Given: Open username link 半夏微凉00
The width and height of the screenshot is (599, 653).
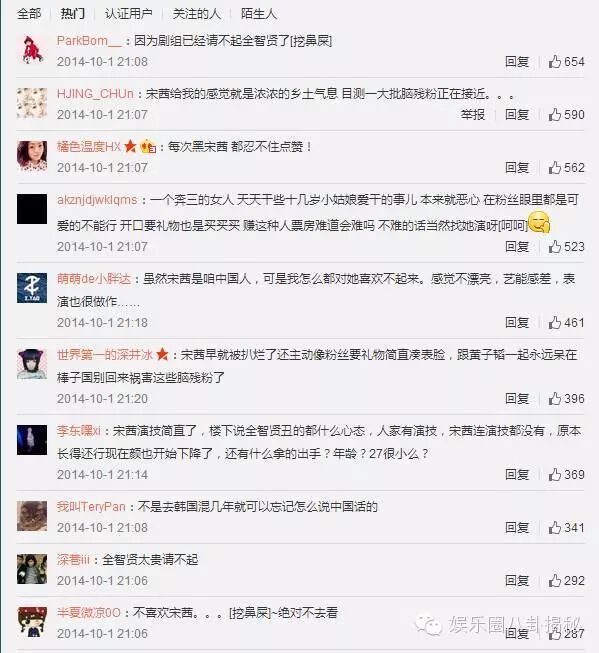Looking at the screenshot, I should 89,613.
